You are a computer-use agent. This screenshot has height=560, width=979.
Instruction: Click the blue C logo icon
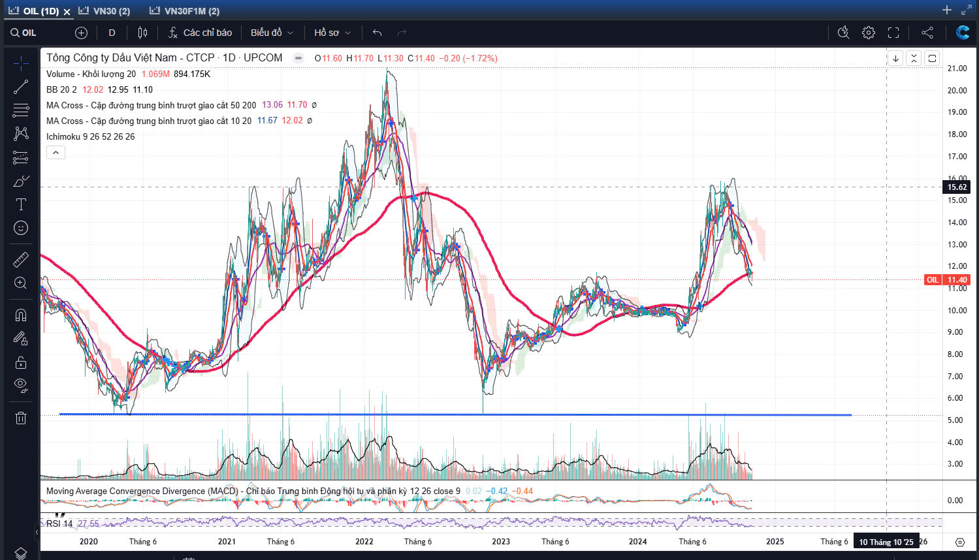tap(962, 33)
